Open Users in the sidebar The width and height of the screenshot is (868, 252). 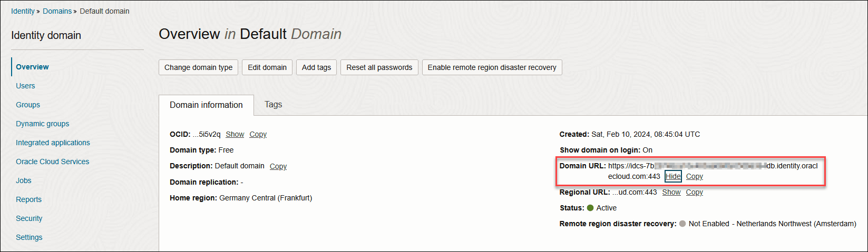(25, 86)
